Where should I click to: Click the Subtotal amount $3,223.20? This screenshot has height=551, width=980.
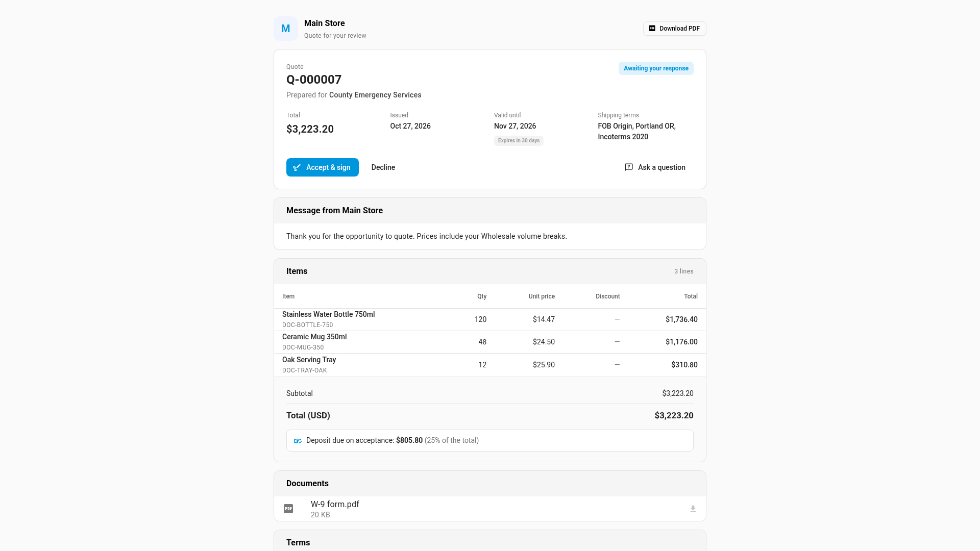pyautogui.click(x=678, y=393)
